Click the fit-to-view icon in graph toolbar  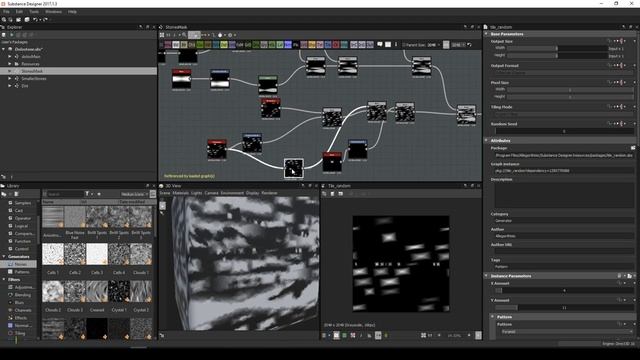coord(162,35)
